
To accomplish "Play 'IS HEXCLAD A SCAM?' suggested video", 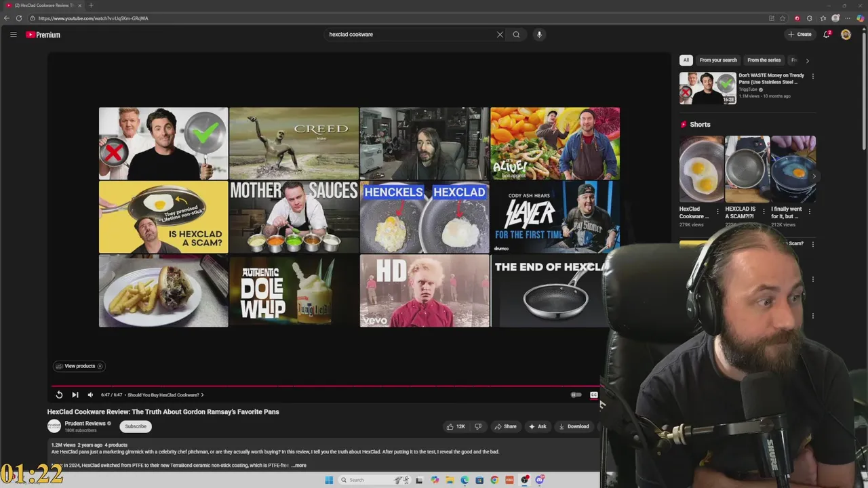I will tap(163, 217).
